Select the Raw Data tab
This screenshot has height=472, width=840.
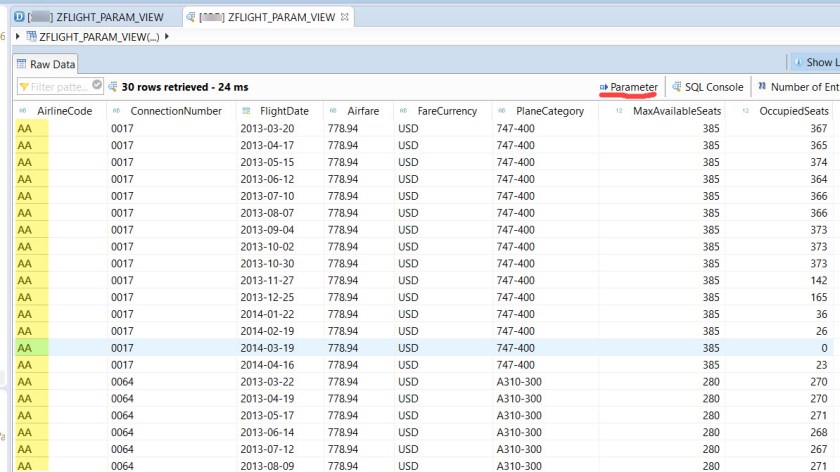pyautogui.click(x=46, y=64)
